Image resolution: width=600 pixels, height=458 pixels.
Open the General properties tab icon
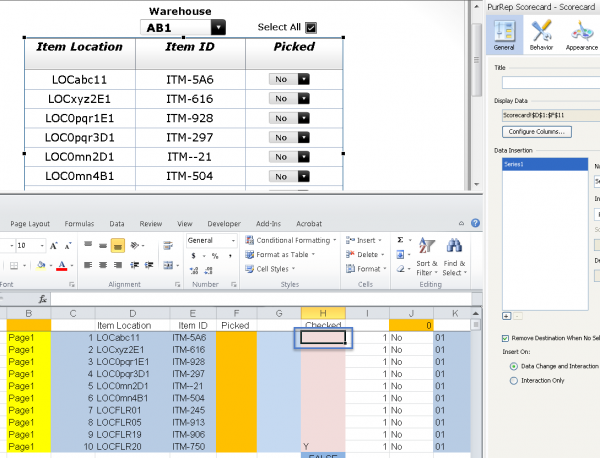pyautogui.click(x=504, y=35)
